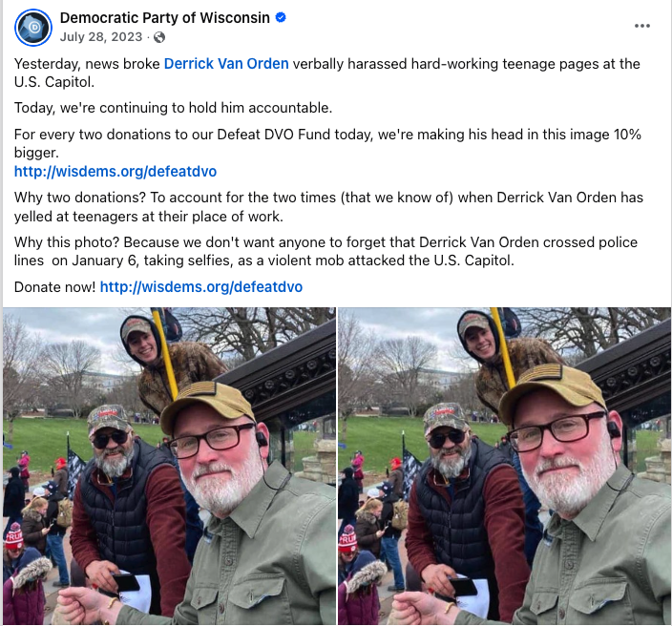Click the public globe audience icon
The height and width of the screenshot is (626, 672).
[159, 37]
